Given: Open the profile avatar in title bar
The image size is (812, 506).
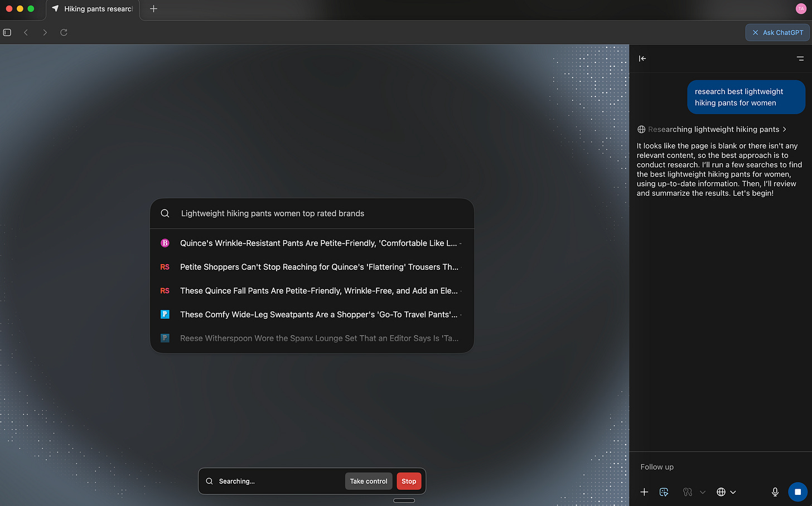Looking at the screenshot, I should click(x=801, y=8).
